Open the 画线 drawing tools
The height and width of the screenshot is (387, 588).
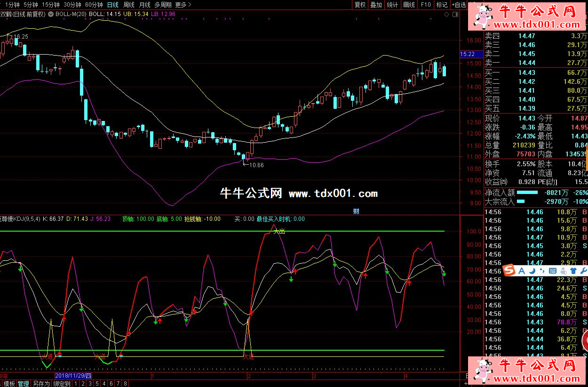point(409,5)
